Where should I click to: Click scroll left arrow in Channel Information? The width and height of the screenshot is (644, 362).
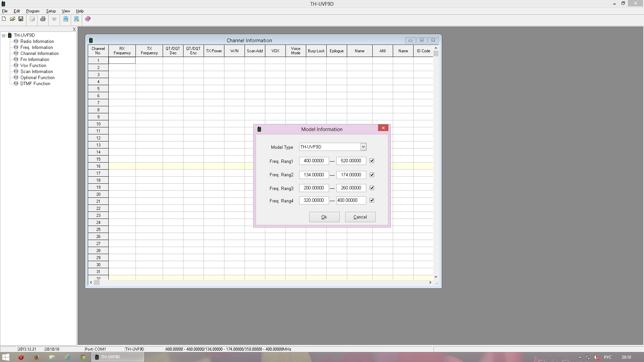91,283
